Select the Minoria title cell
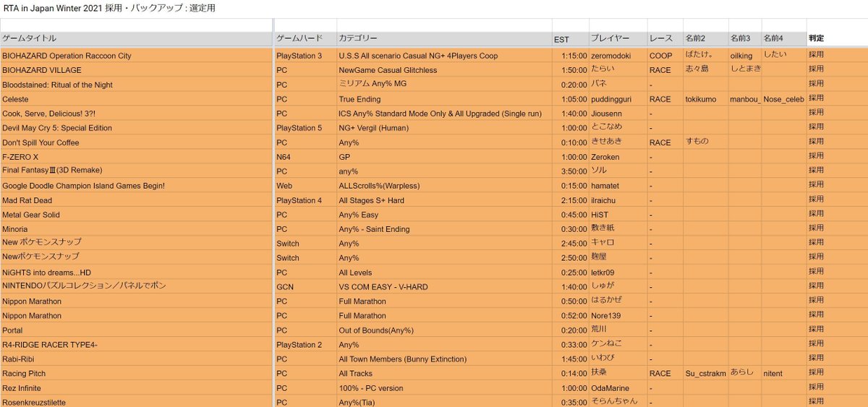 (136, 228)
